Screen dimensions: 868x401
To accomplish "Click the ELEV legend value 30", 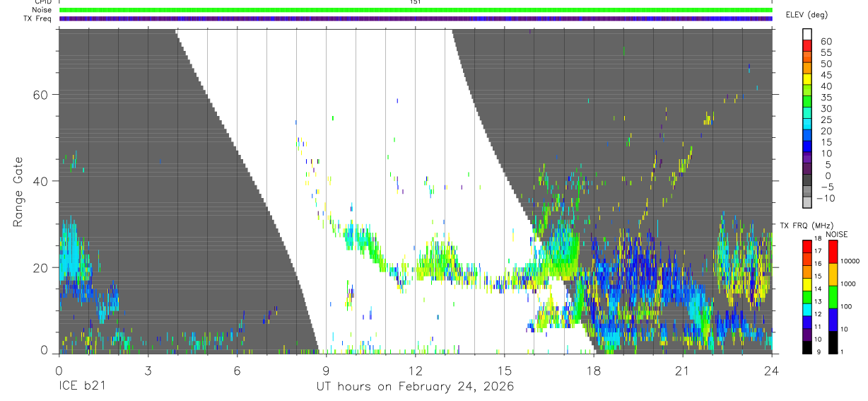I will [826, 109].
